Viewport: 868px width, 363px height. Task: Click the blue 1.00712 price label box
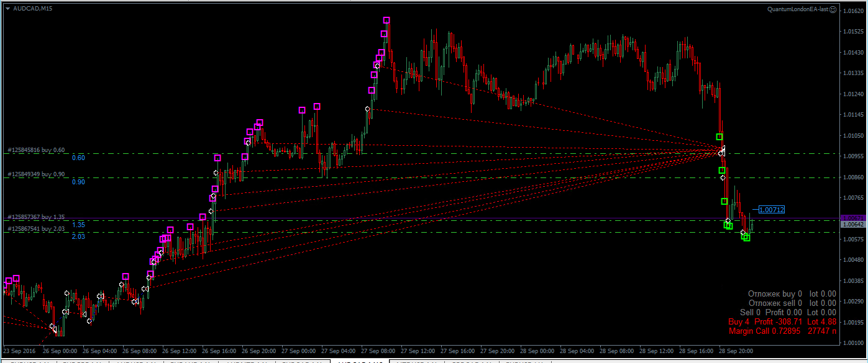click(771, 210)
